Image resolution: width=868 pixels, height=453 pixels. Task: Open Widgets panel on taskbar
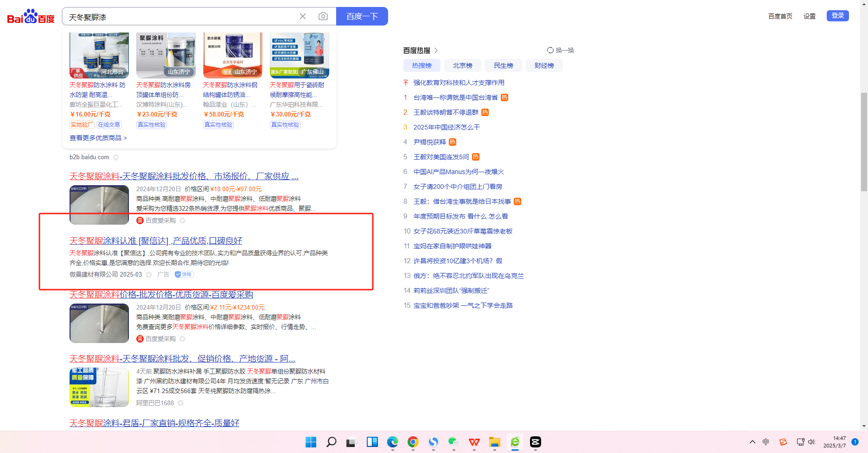372,442
